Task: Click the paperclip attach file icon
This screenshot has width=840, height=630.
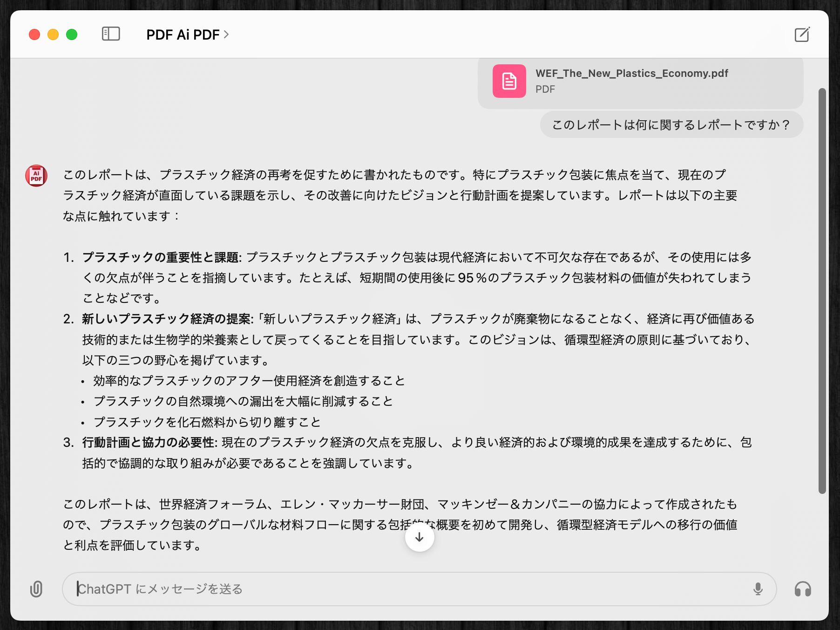Action: click(x=36, y=589)
